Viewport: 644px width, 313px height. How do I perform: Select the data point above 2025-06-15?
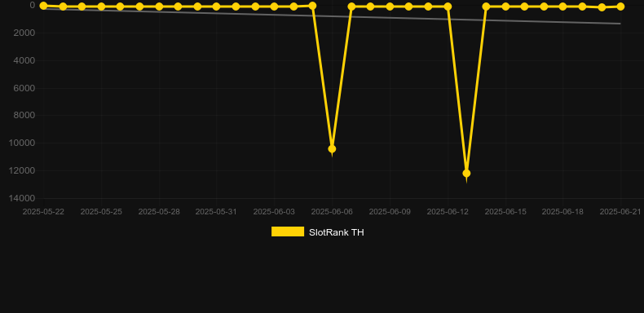click(x=505, y=7)
